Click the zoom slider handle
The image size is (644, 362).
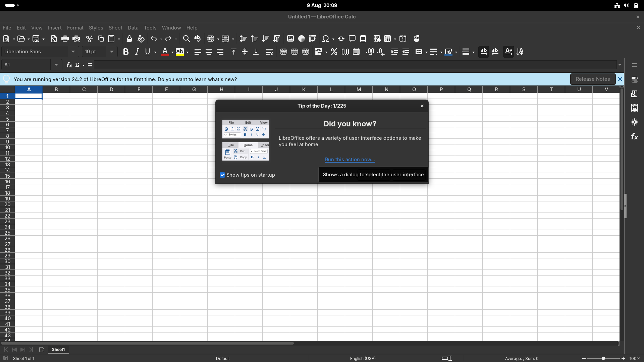[603, 358]
